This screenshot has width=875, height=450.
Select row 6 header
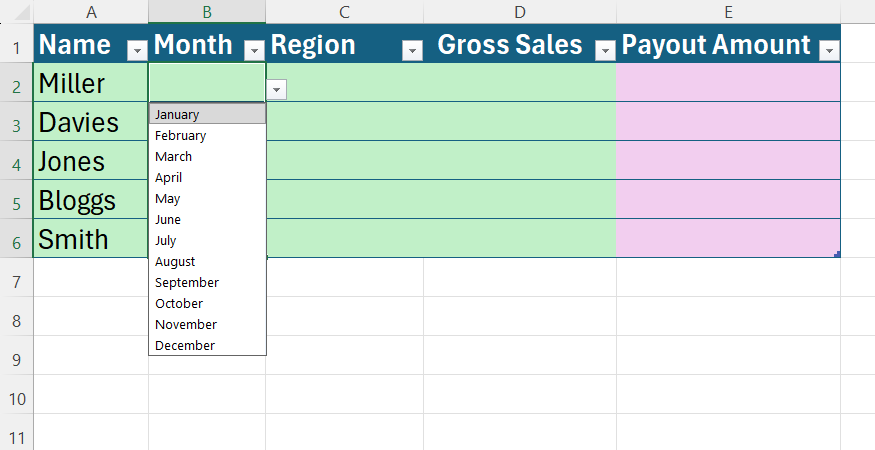pos(17,238)
